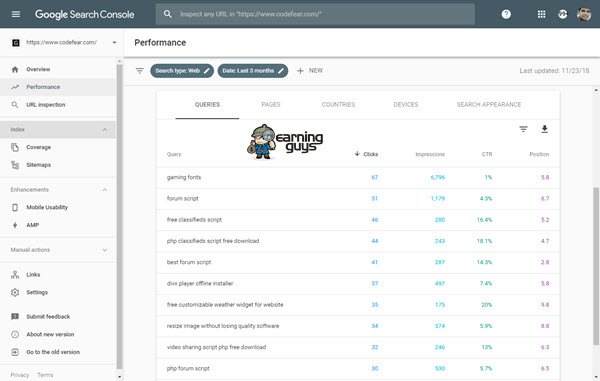
Task: Edit the Date: Last 3 months pencil icon
Action: [x=281, y=71]
